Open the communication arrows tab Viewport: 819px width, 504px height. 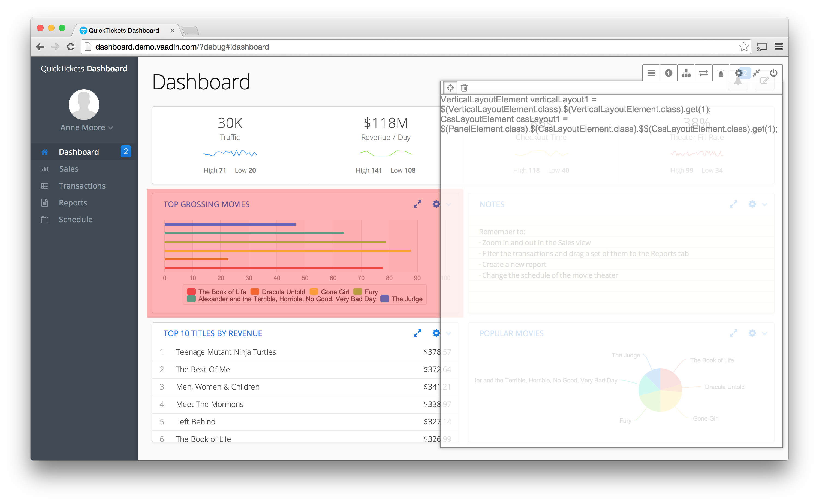coord(703,73)
